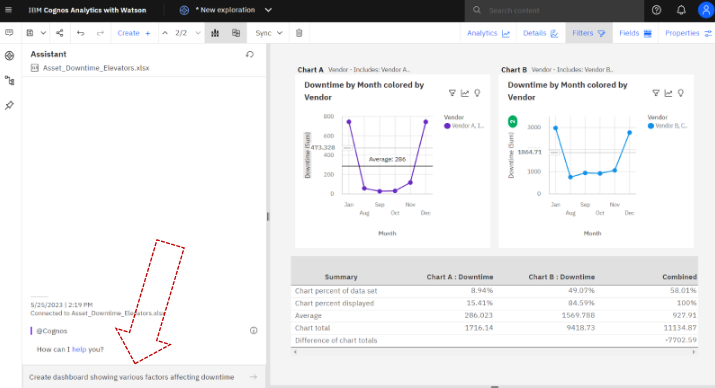Click Chart A filter funnel icon
The height and width of the screenshot is (388, 715).
[x=452, y=93]
